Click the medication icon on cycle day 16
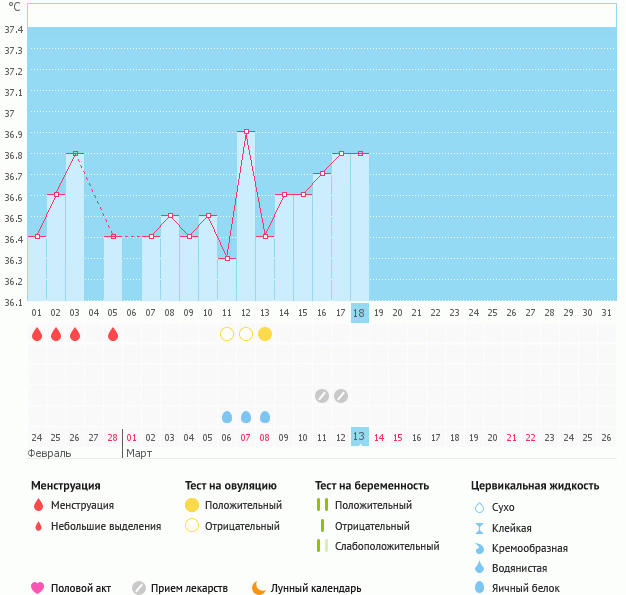The height and width of the screenshot is (595, 626). click(x=322, y=396)
